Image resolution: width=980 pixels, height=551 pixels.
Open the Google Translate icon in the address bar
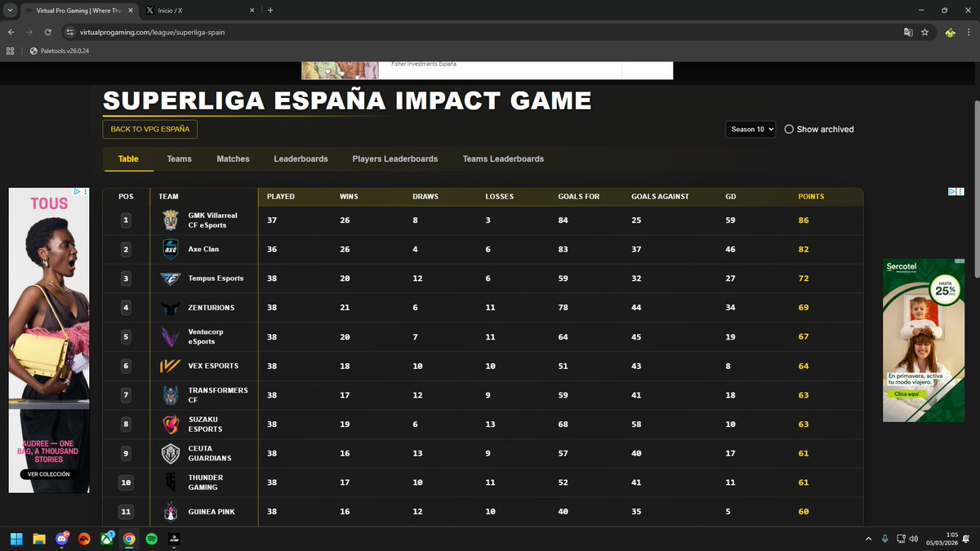(908, 32)
